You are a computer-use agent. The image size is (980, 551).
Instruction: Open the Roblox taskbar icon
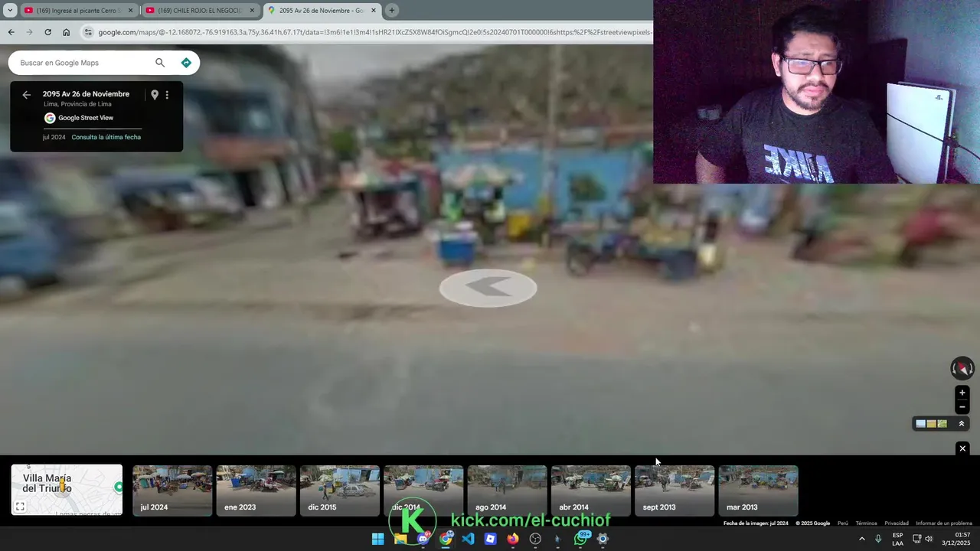(x=491, y=539)
